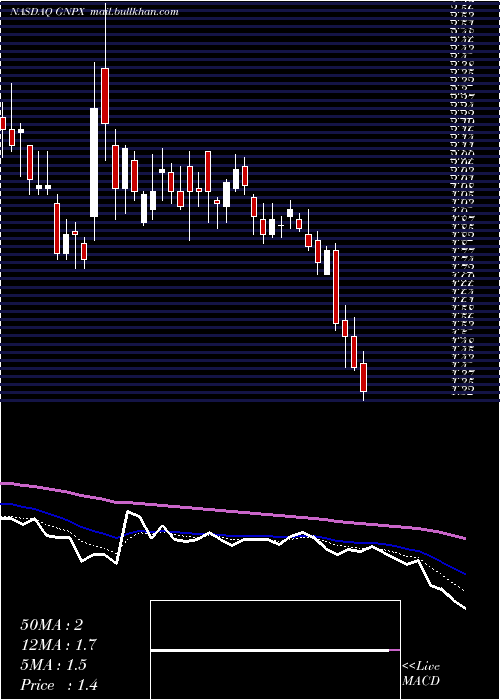Image resolution: width=500 pixels, height=700 pixels.
Task: Click the "5MA : 1.5" label
Action: 54,665
